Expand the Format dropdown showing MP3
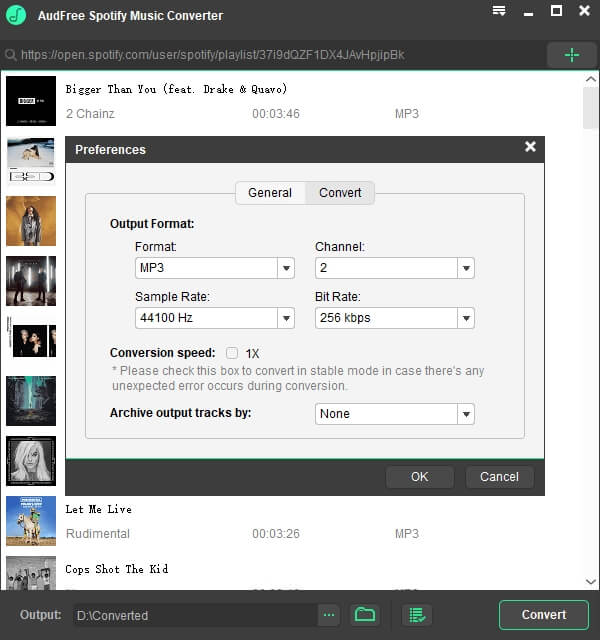Image resolution: width=600 pixels, height=640 pixels. [x=286, y=268]
